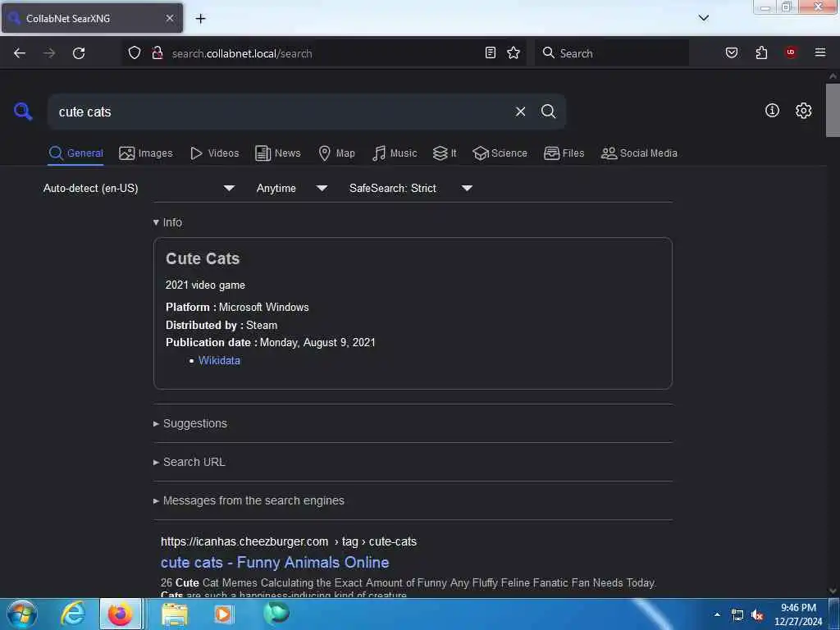
Task: Click the muted volume tray icon
Action: (756, 615)
